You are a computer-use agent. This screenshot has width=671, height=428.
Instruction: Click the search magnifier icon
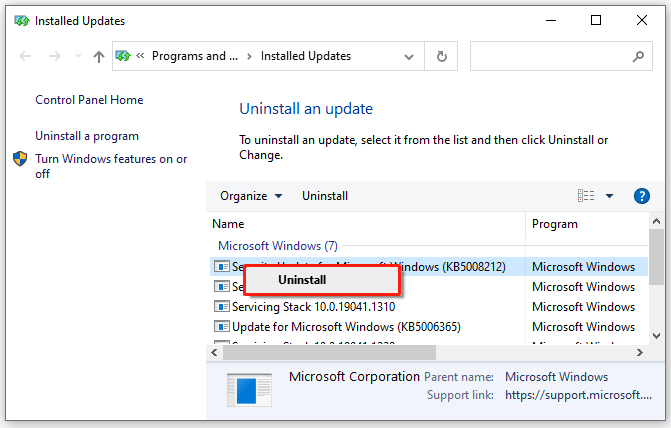[638, 56]
